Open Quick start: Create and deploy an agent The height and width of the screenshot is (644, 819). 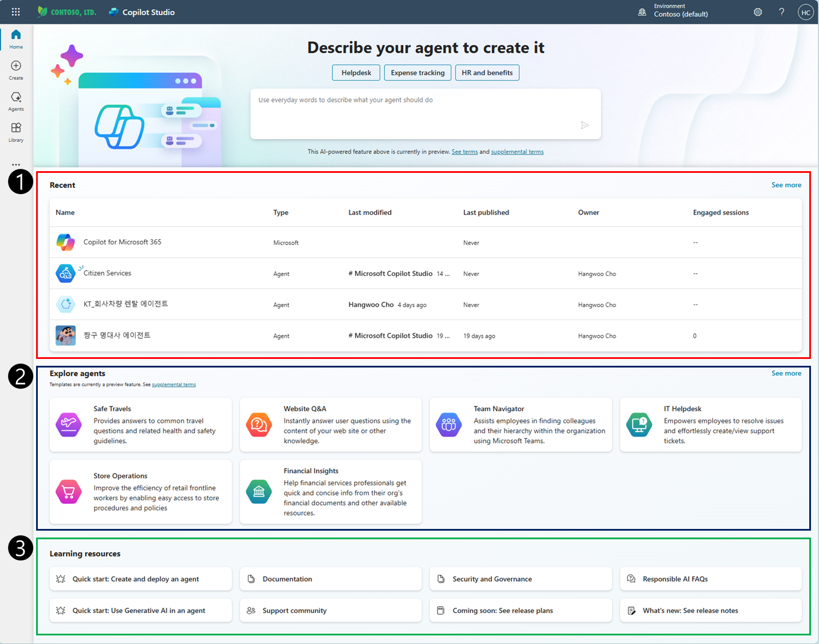point(140,579)
